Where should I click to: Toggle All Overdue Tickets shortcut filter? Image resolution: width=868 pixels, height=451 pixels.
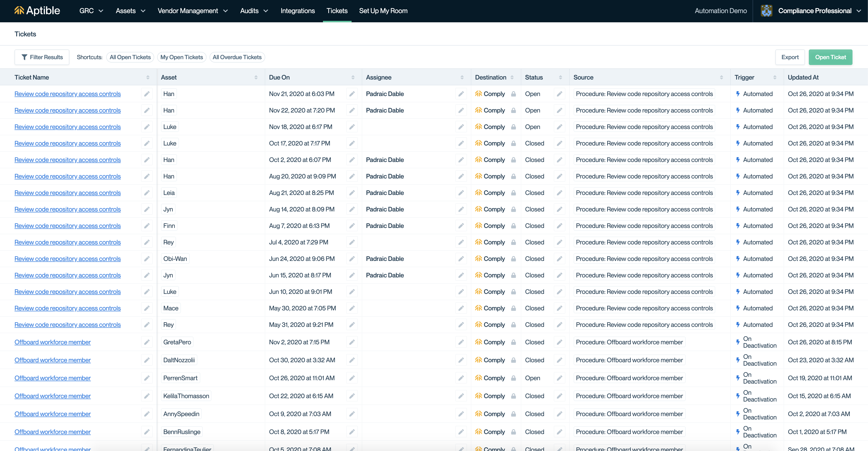pyautogui.click(x=237, y=57)
